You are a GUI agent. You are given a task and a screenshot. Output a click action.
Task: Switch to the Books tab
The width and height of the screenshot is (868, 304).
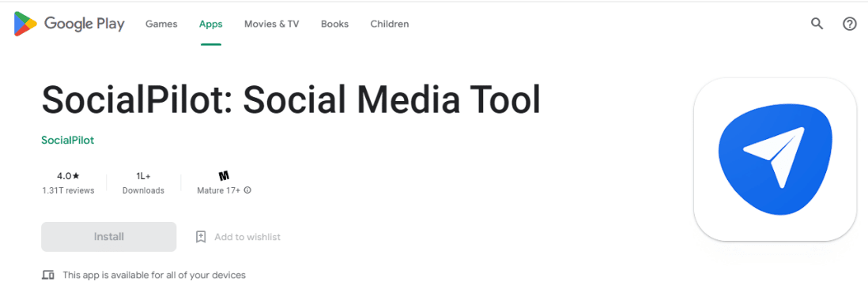(335, 24)
